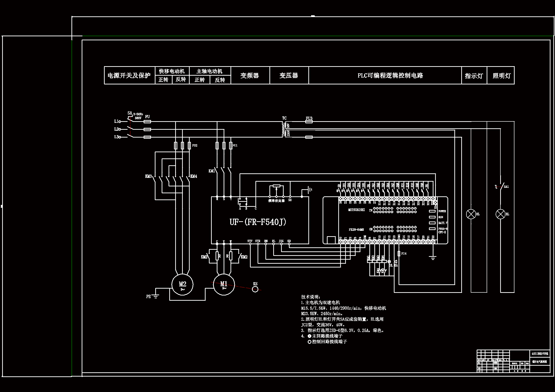The image size is (555, 392).
Task: Click the FU4 fuse below PLC
Action: 399,253
